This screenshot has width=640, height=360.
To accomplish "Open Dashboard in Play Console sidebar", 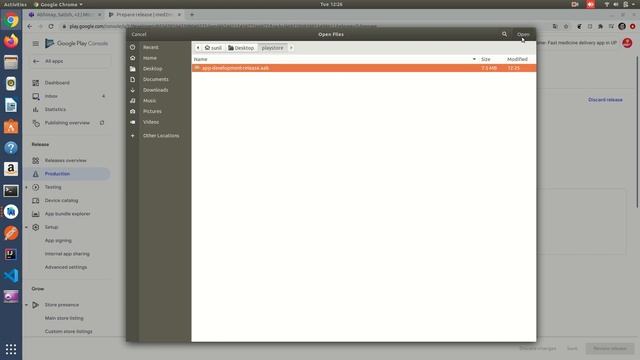I will point(57,83).
